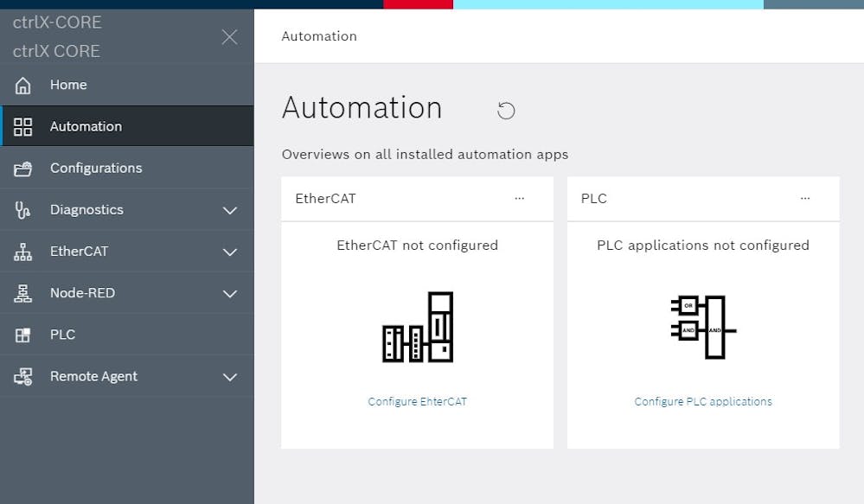Click the PLC blocks icon in sidebar
Viewport: 864px width, 504px height.
22,335
